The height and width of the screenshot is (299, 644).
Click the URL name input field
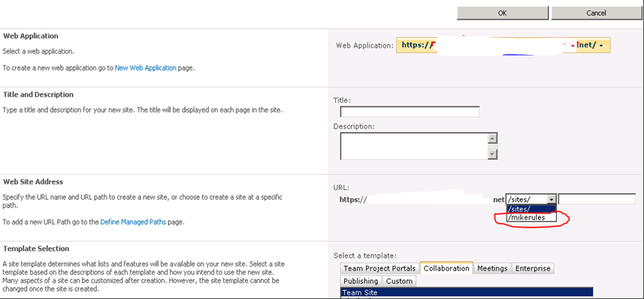[x=597, y=199]
